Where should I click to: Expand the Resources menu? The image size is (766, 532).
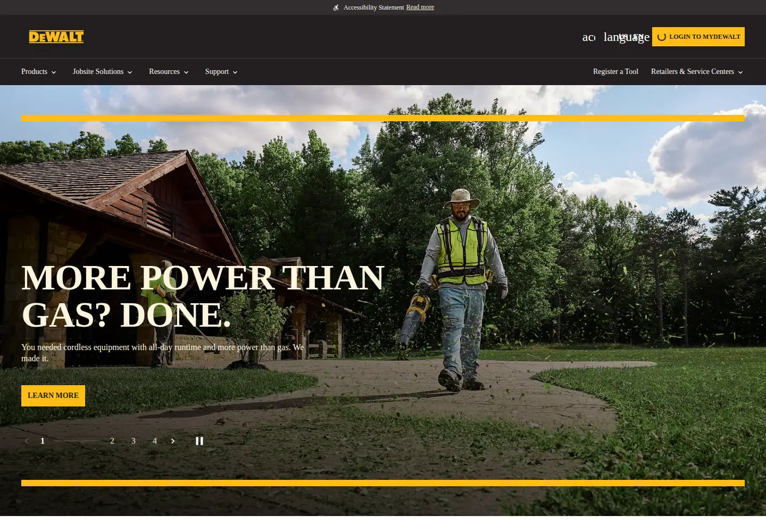click(169, 72)
